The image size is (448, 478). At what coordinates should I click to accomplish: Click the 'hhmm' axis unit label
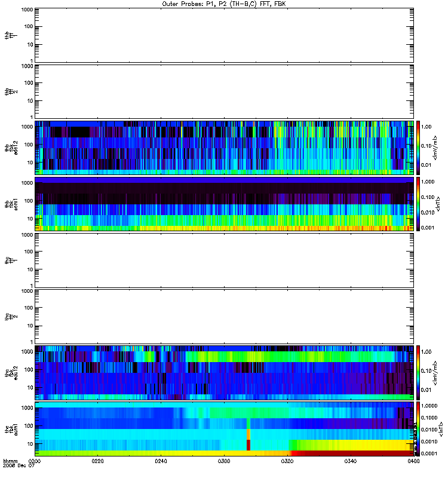click(10, 461)
